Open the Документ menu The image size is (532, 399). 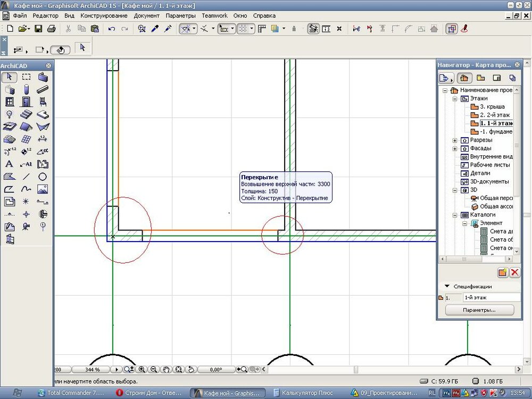(146, 16)
